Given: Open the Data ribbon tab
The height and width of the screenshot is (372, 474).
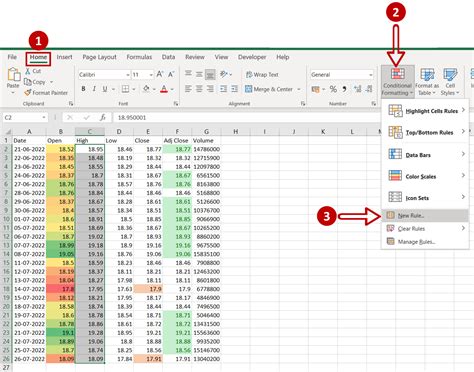Looking at the screenshot, I should point(168,57).
